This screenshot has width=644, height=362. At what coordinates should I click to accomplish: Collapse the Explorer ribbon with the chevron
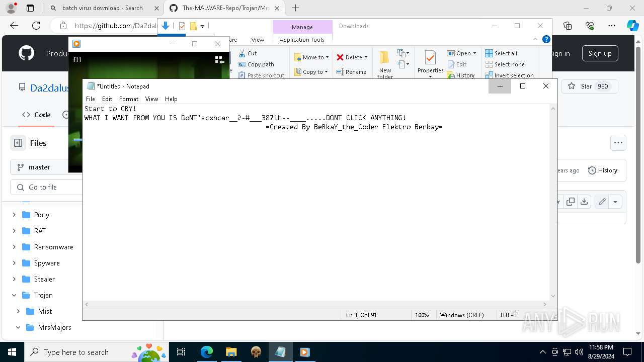[535, 39]
